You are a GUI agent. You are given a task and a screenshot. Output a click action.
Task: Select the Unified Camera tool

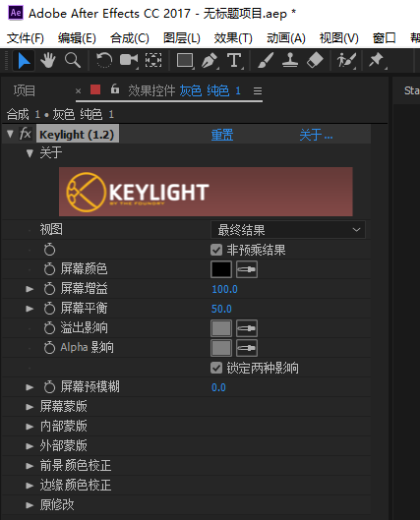129,61
